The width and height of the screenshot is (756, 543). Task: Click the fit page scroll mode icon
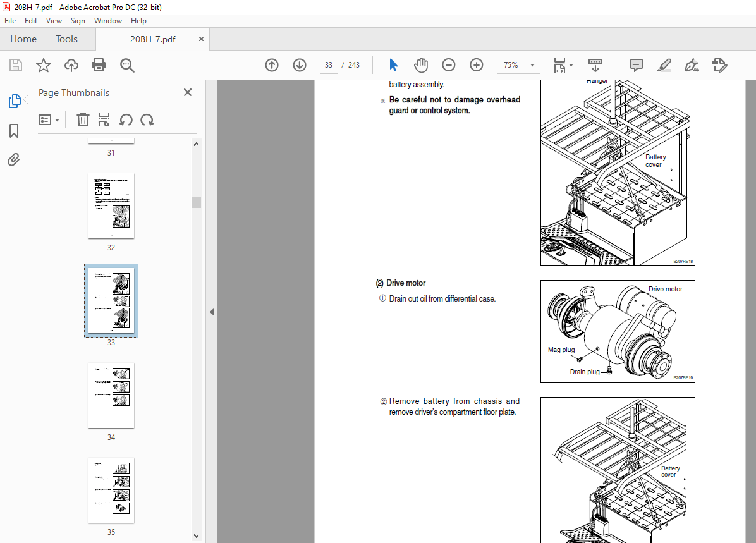559,65
